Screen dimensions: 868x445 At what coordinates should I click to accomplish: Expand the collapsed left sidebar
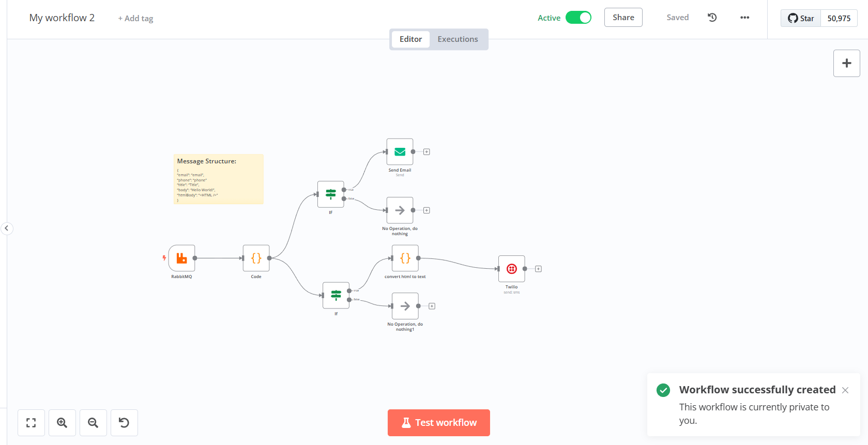pos(7,228)
